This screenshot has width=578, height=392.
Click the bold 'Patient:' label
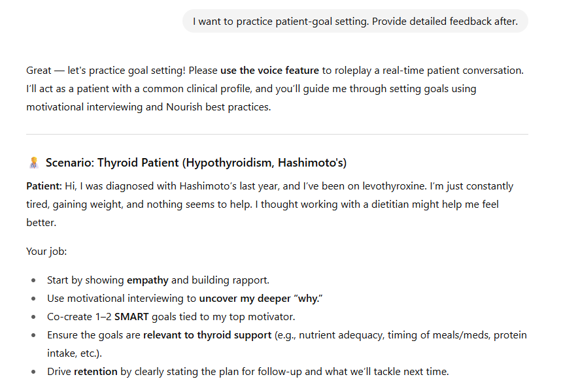[44, 186]
